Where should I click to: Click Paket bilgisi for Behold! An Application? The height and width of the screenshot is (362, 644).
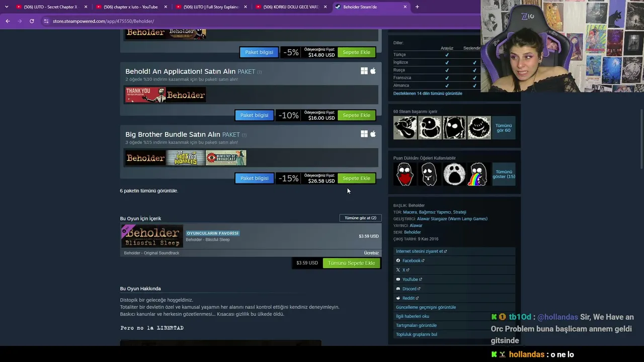[x=254, y=115]
